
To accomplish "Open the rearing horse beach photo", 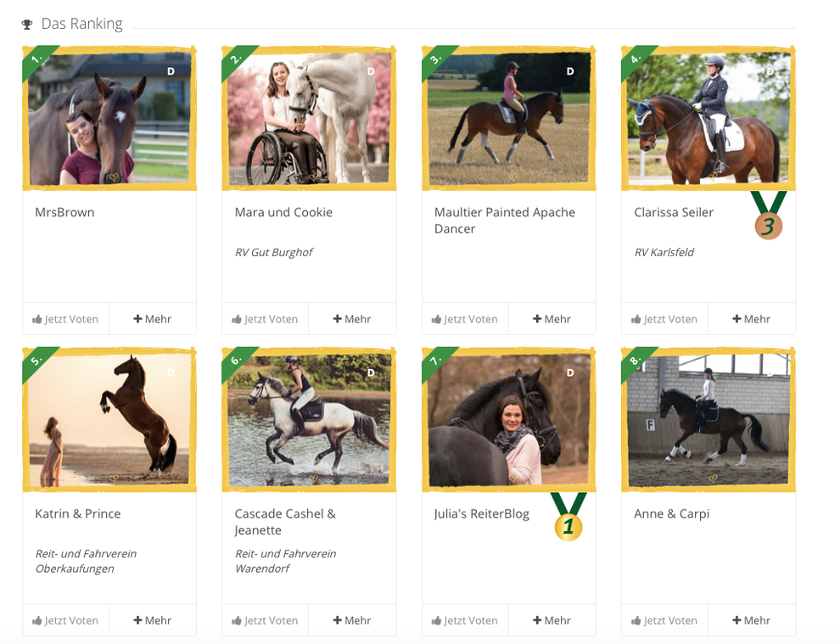I will [109, 420].
